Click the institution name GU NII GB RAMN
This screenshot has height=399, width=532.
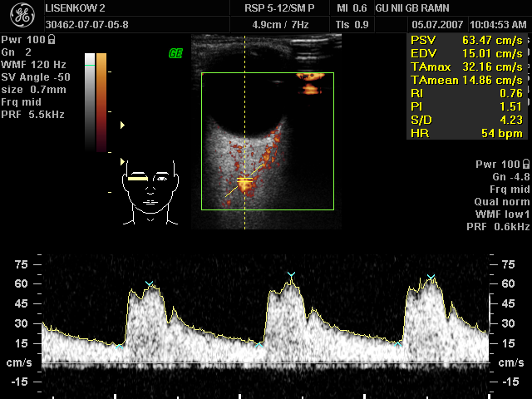[x=412, y=8]
